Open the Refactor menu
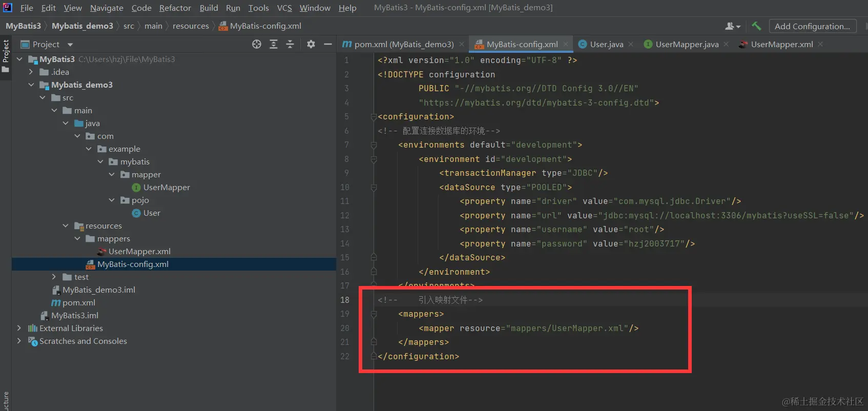 point(175,8)
